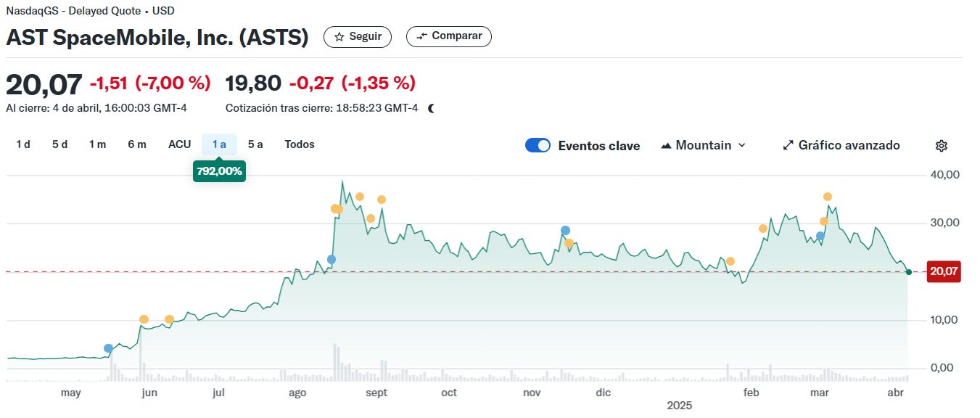Select the 1 m time range
Screen dimensions: 980x418
[x=97, y=144]
